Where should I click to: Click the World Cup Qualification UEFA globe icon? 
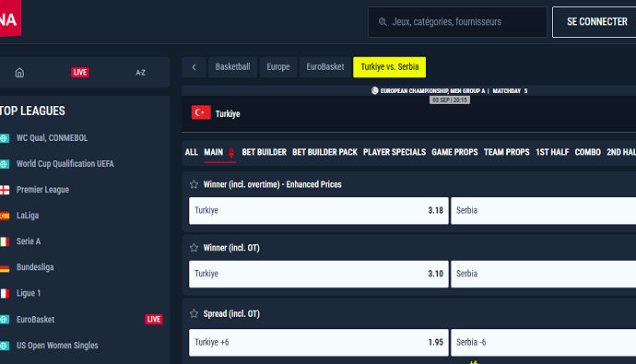tap(4, 164)
